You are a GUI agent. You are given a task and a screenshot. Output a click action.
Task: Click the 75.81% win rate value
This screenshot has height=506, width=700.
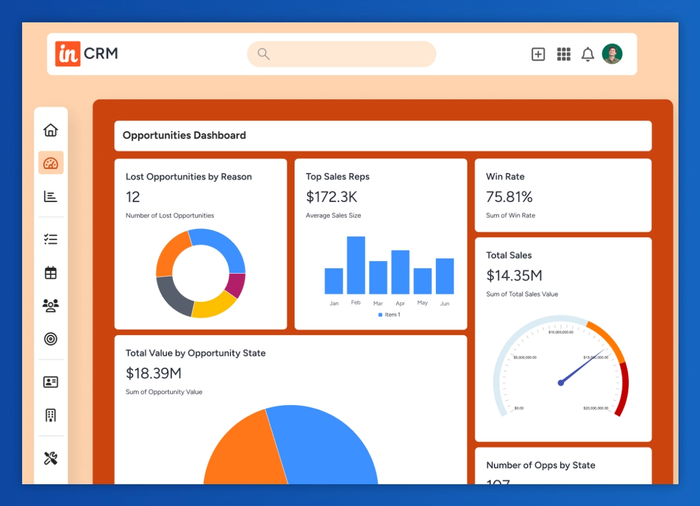(509, 197)
